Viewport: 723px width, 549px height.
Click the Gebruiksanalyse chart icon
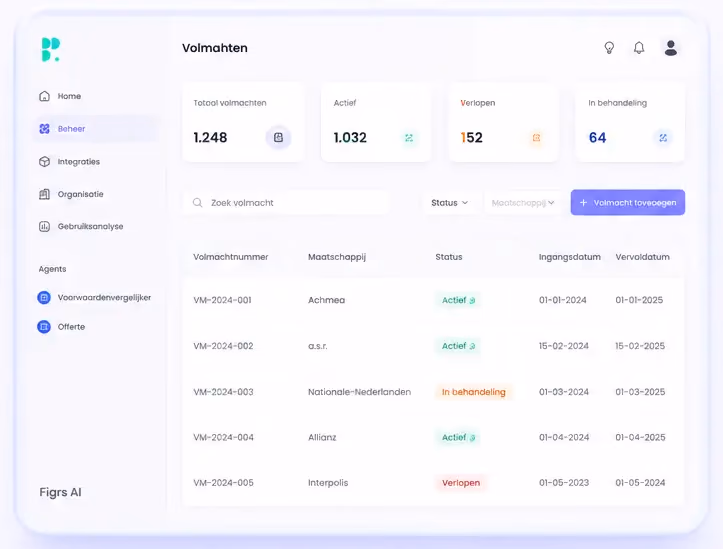44,226
